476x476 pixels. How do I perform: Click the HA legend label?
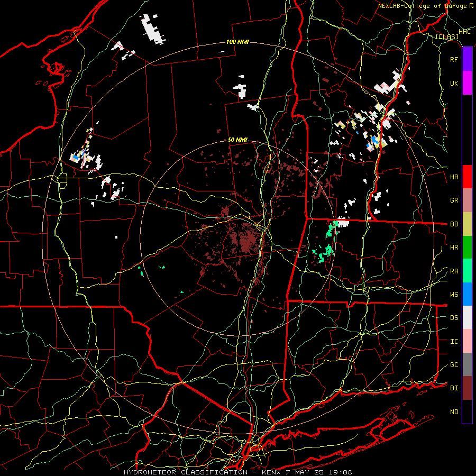[454, 177]
